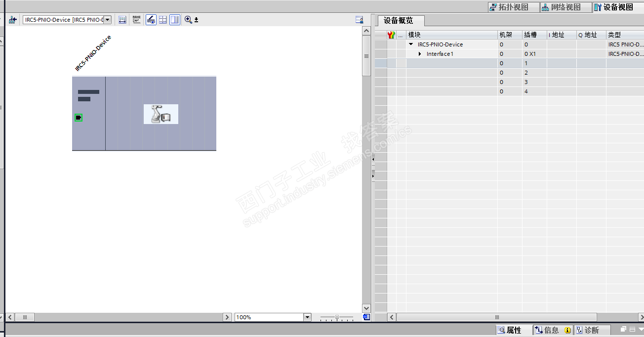Switch to the 拓扑视图 tab
This screenshot has height=337, width=644.
pos(513,7)
